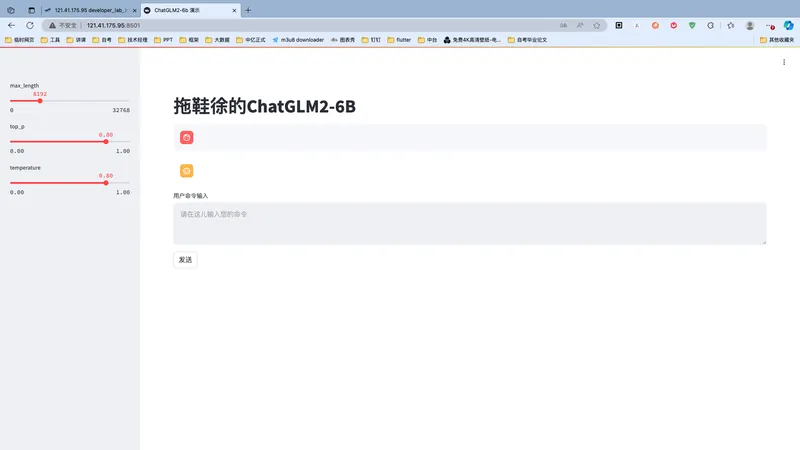Open the 临时网页 bookmark folder
800x450 pixels.
[19, 40]
